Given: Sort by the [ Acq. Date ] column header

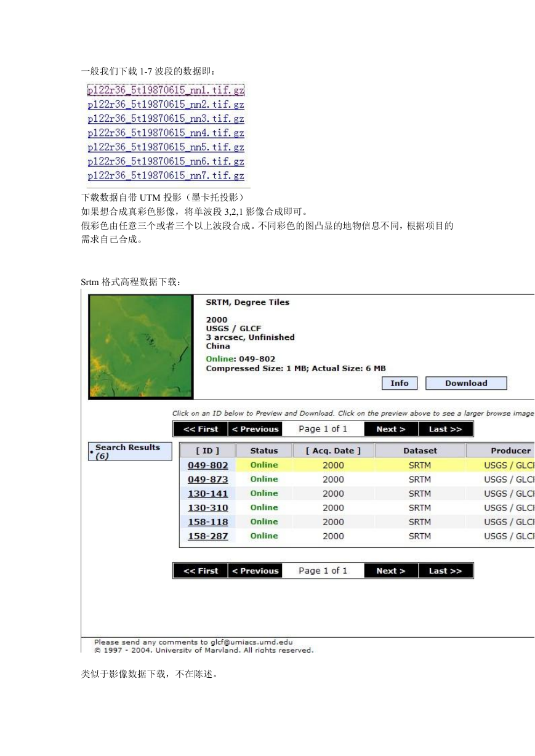Looking at the screenshot, I should (333, 451).
